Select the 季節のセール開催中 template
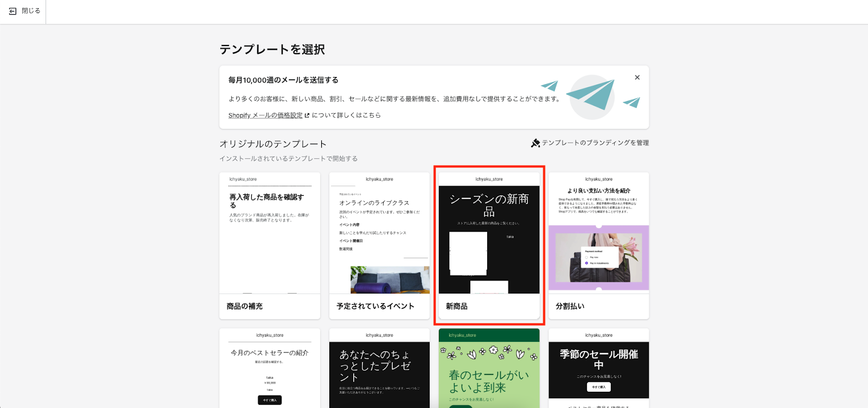This screenshot has height=408, width=868. 598,368
